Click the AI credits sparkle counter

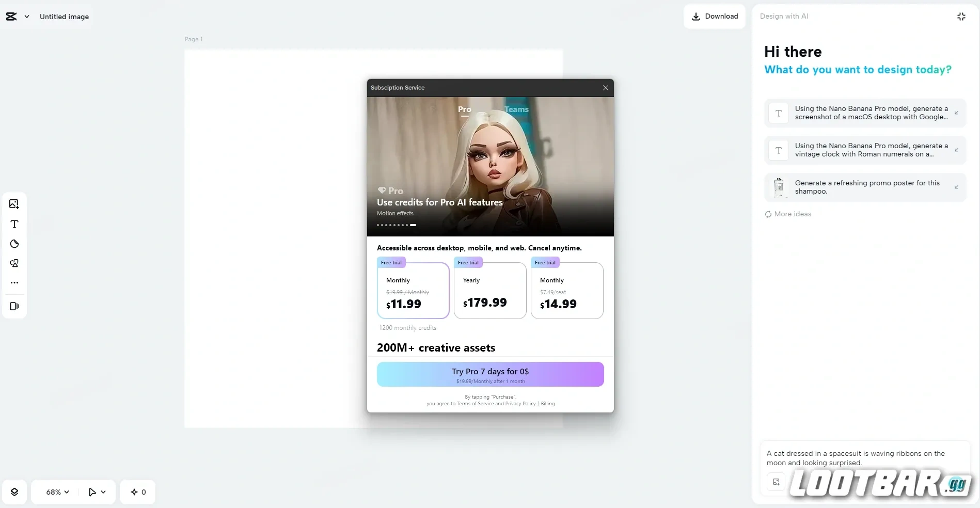[x=138, y=492]
